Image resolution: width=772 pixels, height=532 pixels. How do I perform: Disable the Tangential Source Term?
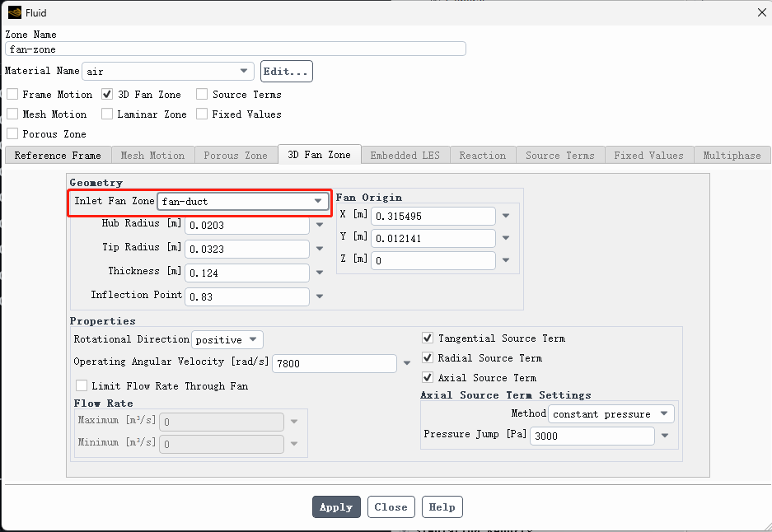427,338
